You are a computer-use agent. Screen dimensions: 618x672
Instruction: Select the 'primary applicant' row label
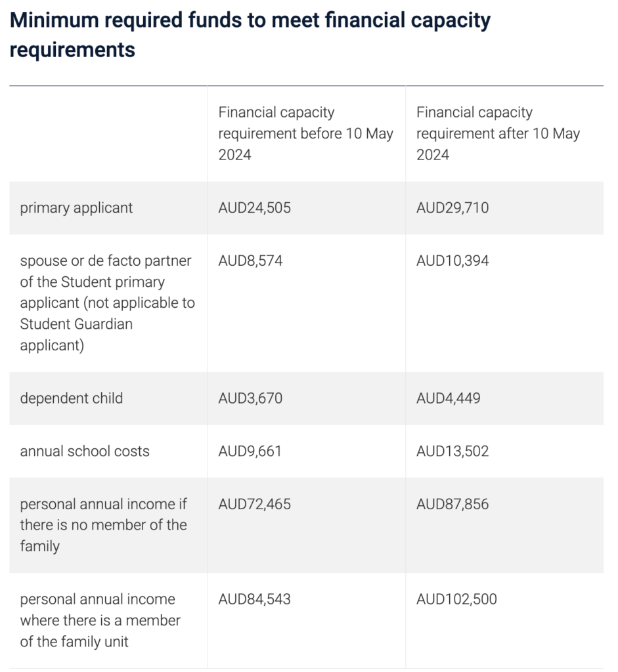76,208
